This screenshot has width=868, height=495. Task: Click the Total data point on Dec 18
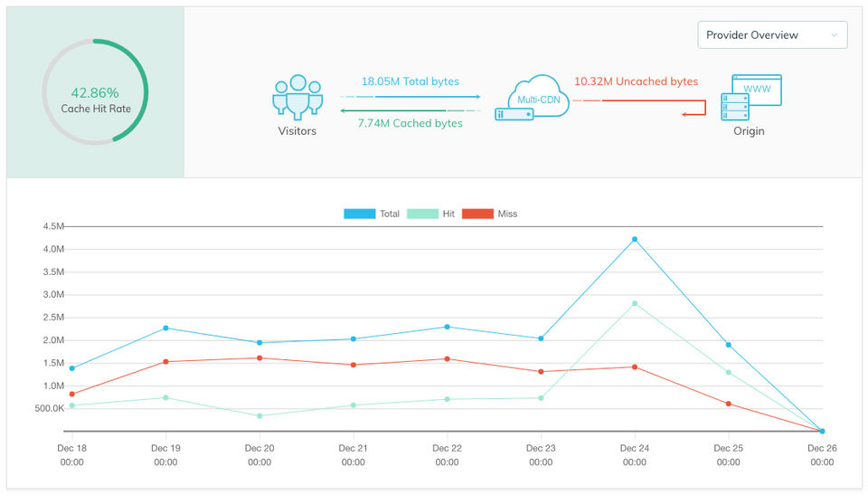pyautogui.click(x=72, y=368)
